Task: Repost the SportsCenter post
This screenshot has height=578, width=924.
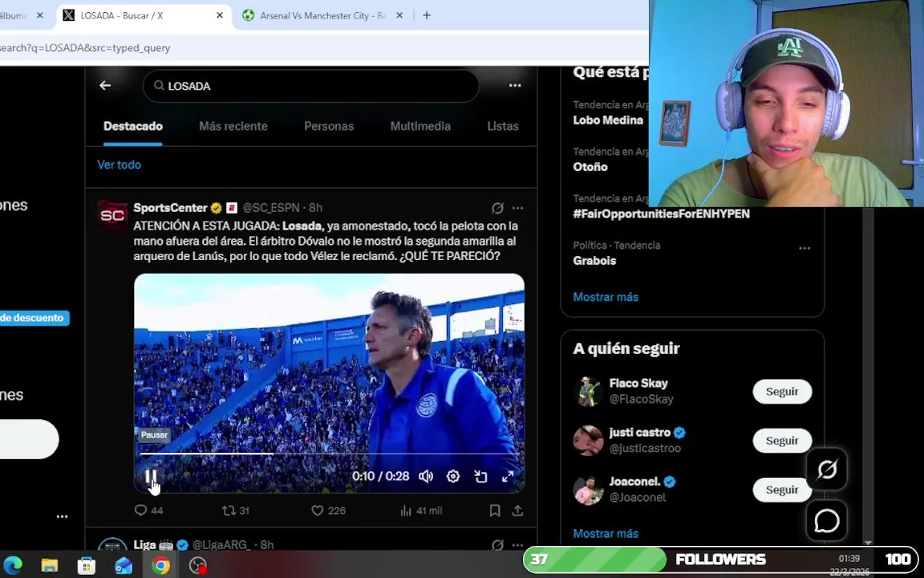Action: click(x=236, y=511)
